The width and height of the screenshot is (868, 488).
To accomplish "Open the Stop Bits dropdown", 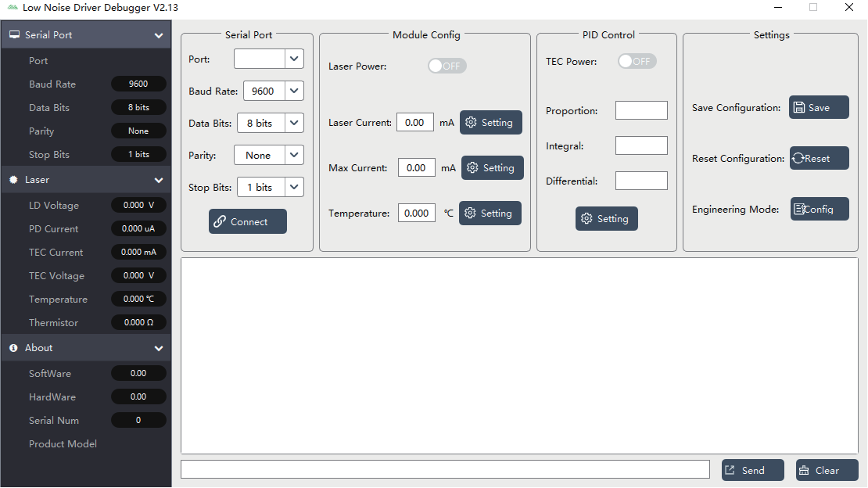I will coord(294,188).
